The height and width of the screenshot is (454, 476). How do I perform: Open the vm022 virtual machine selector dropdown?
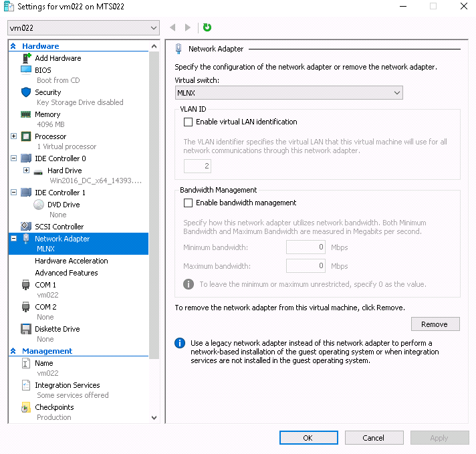[x=84, y=28]
